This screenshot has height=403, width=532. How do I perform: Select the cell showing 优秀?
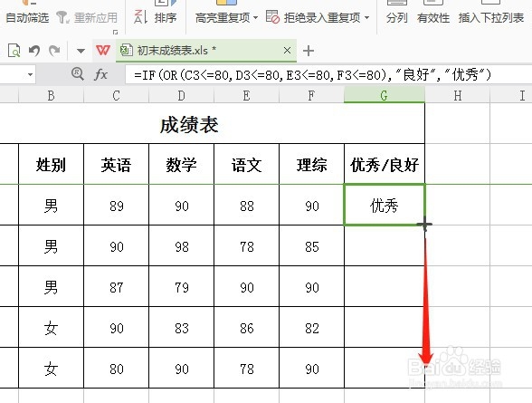[x=385, y=206]
